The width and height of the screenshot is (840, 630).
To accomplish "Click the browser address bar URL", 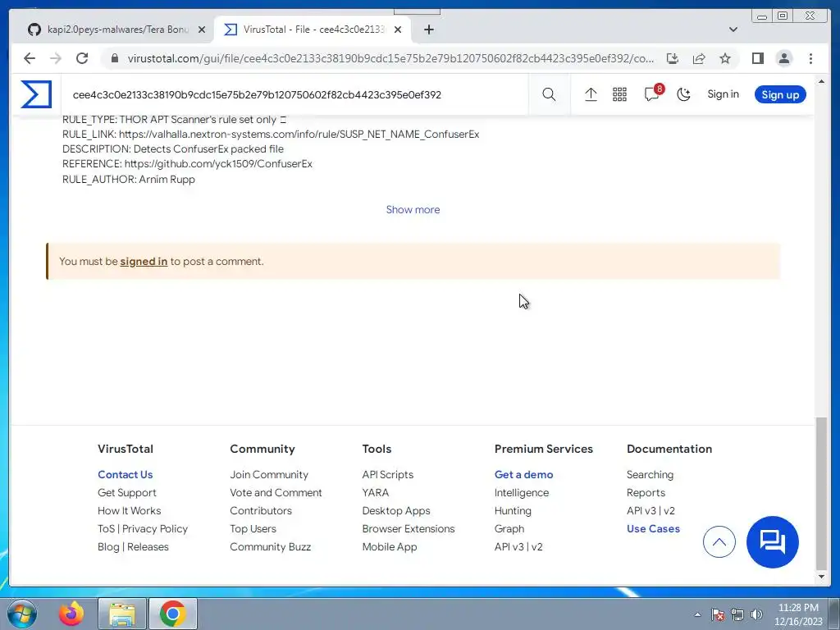I will (x=390, y=58).
